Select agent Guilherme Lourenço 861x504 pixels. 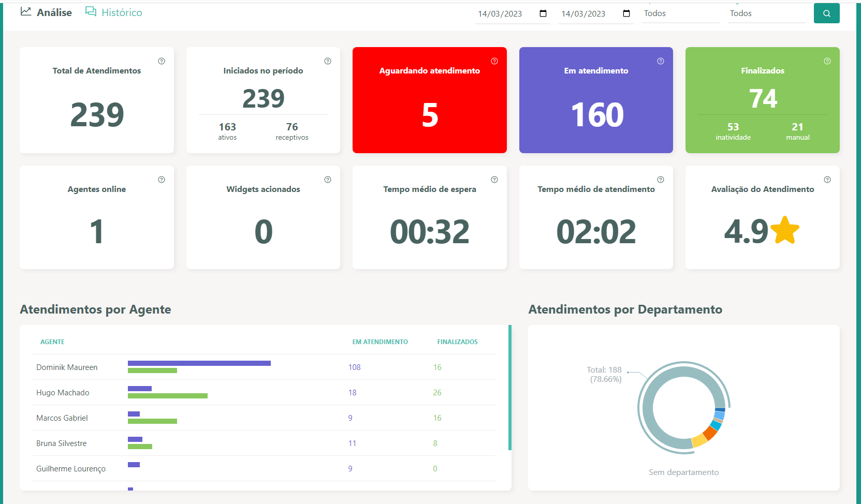[x=71, y=469]
